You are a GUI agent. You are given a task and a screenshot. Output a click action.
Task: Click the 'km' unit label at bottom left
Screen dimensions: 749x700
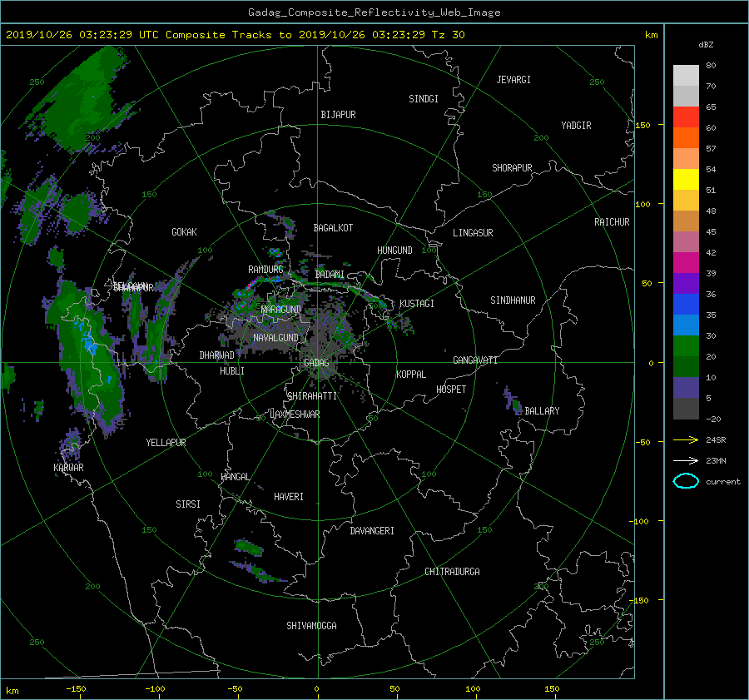[12, 691]
